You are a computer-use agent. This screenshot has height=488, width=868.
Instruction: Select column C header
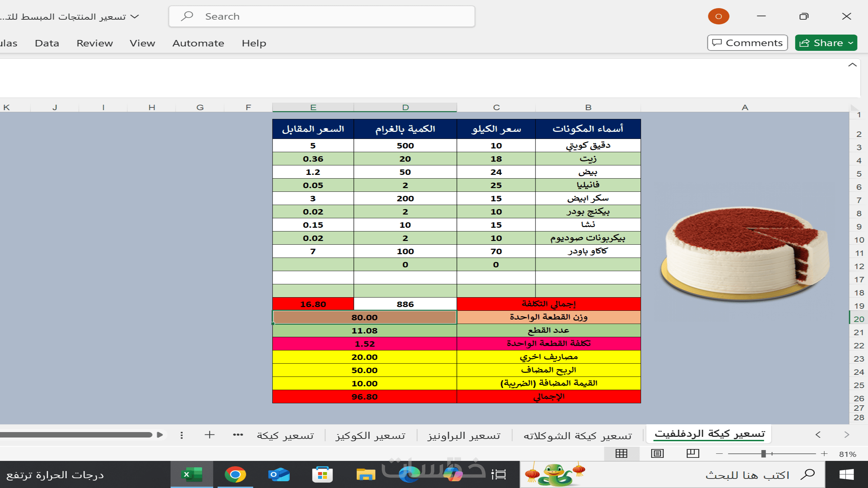click(496, 107)
